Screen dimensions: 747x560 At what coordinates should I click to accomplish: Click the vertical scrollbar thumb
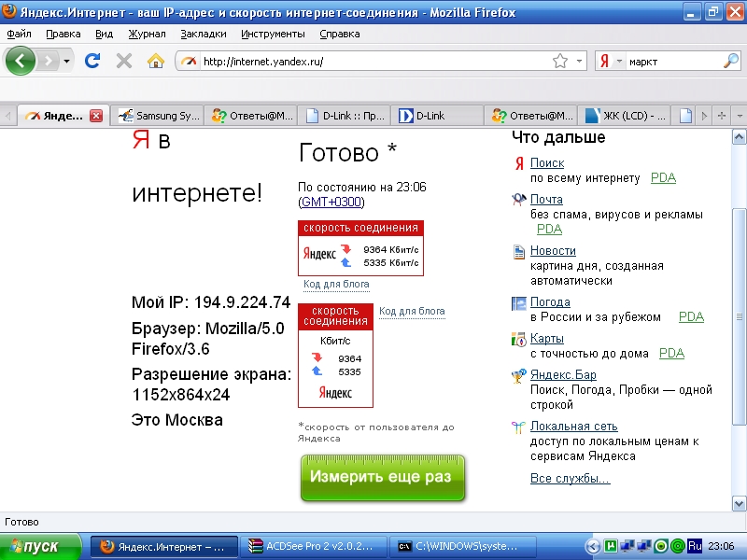[x=739, y=316]
